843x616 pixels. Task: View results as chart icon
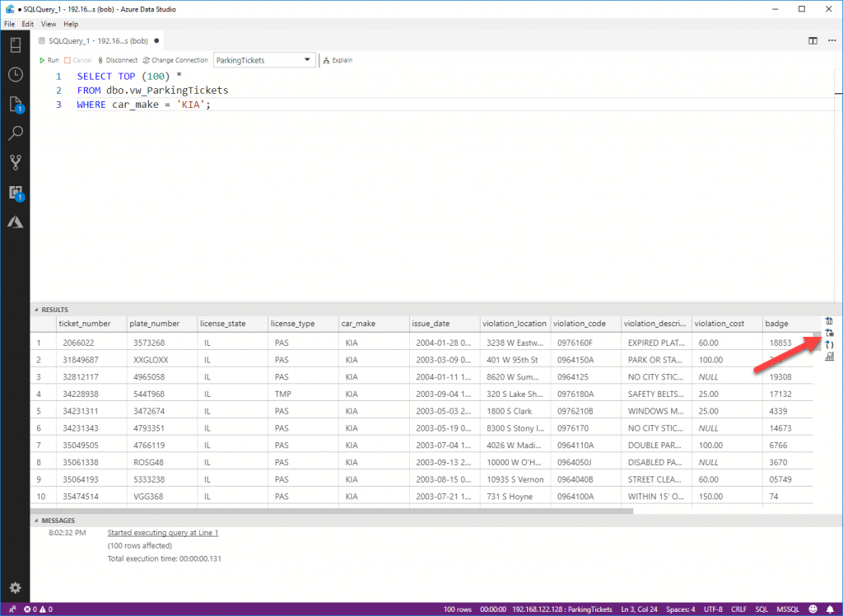[x=829, y=357]
